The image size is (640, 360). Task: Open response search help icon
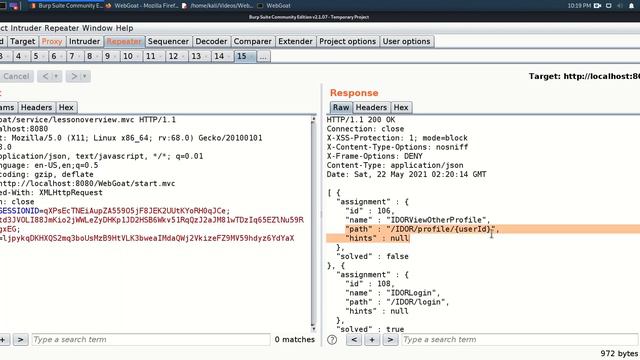(332, 340)
